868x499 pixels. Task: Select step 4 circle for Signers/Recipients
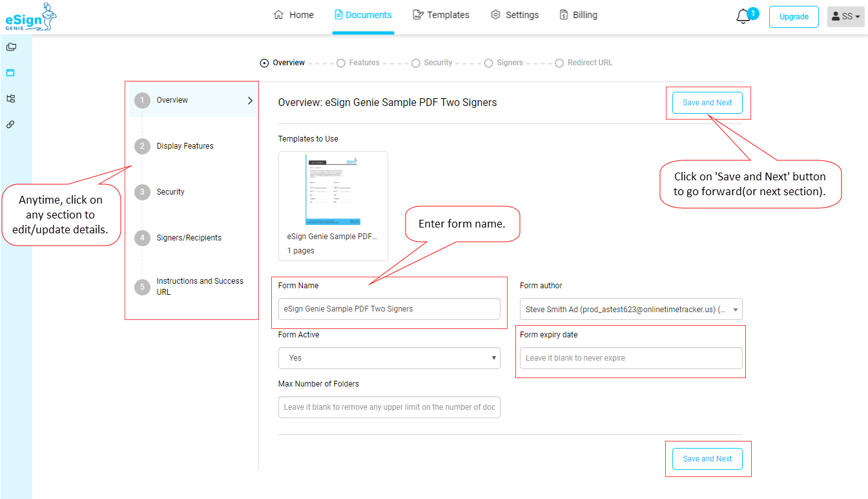[x=142, y=238]
